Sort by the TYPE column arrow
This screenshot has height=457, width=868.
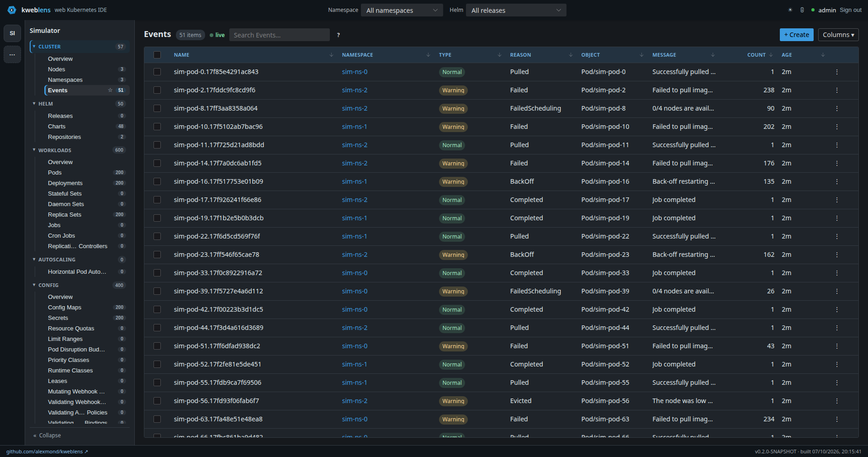pos(499,55)
